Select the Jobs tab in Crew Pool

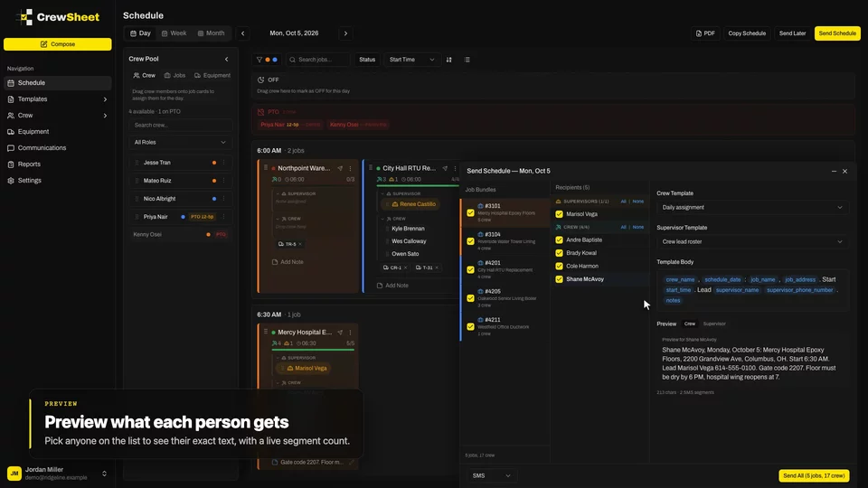point(175,75)
